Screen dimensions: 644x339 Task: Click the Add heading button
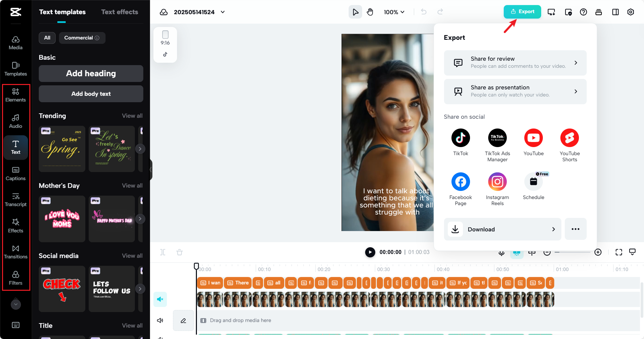(x=91, y=74)
